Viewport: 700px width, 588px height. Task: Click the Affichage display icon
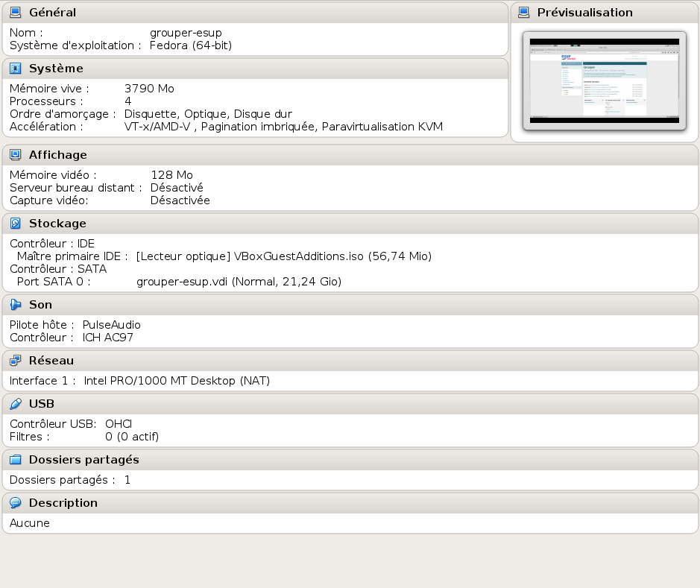coord(15,155)
